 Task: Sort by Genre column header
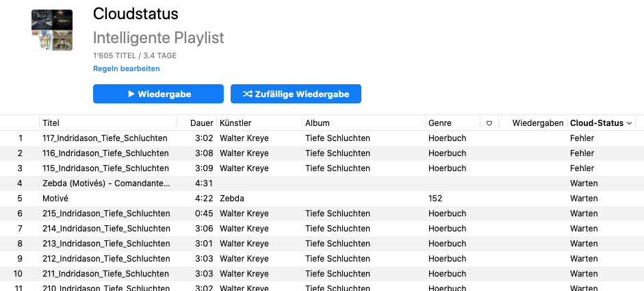coord(440,123)
